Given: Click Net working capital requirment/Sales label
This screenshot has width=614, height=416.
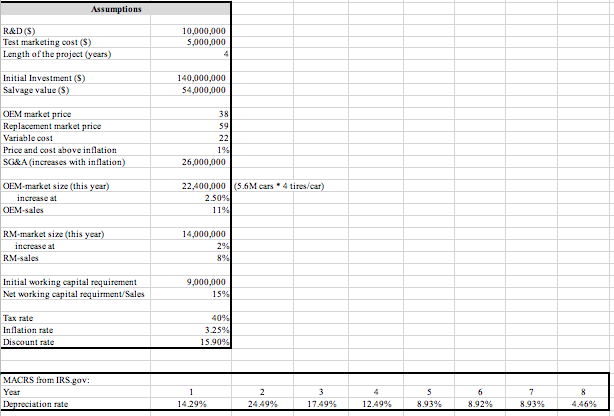Looking at the screenshot, I should pyautogui.click(x=74, y=294).
